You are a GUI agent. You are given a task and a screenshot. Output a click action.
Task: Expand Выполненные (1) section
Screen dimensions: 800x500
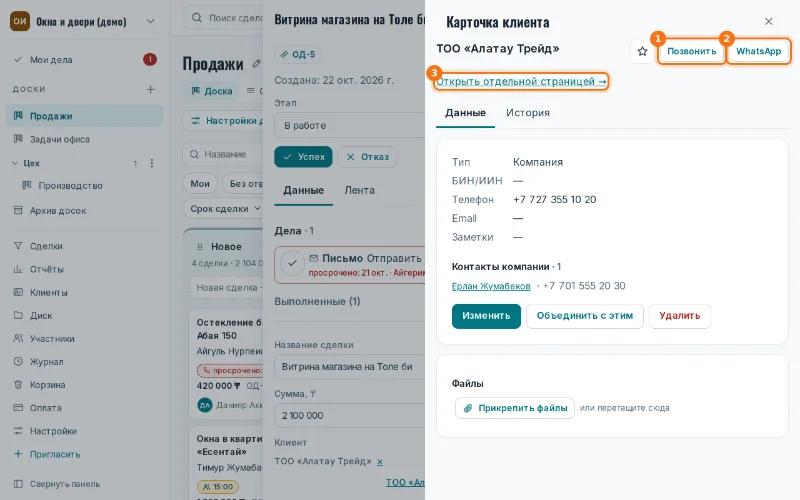(317, 302)
